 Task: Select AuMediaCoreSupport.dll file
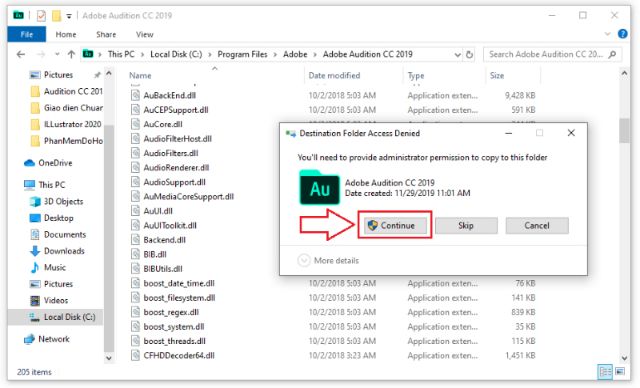point(189,196)
